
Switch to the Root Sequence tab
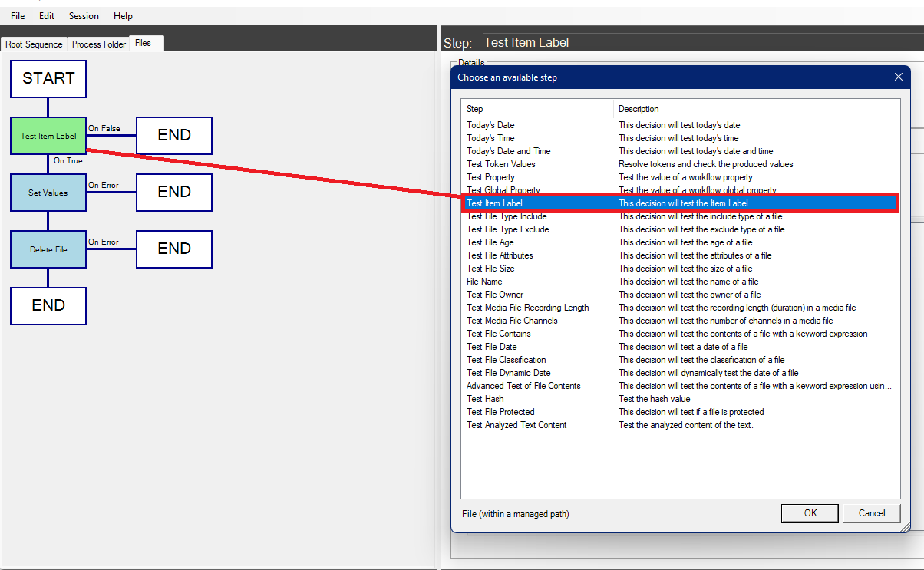34,44
